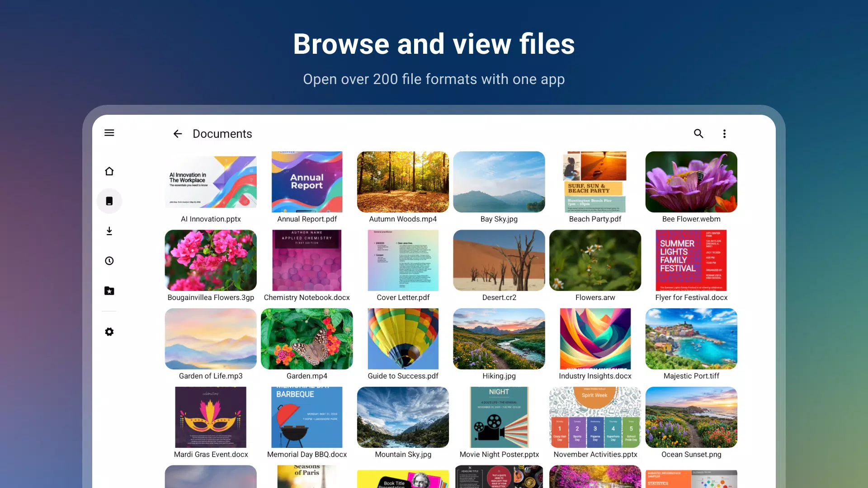The image size is (868, 488).
Task: Click the 'Beach Party.pdf' file name
Action: click(595, 219)
